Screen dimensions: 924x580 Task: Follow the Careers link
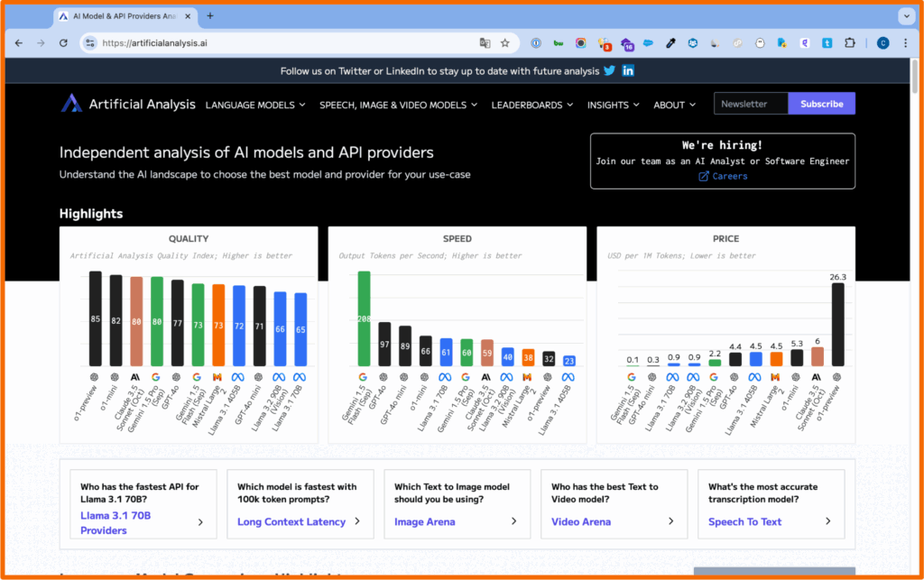(x=723, y=176)
